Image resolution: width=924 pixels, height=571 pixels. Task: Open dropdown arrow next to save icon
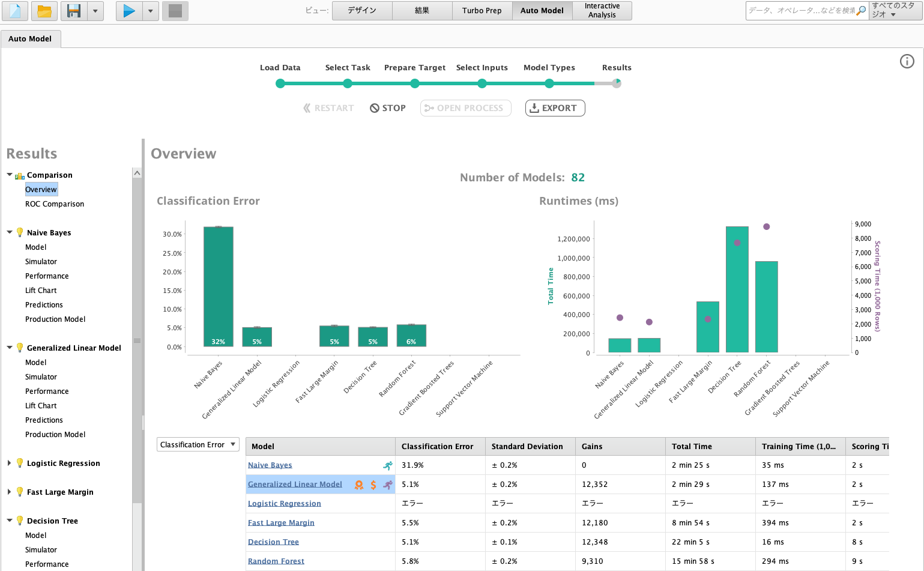click(x=95, y=11)
